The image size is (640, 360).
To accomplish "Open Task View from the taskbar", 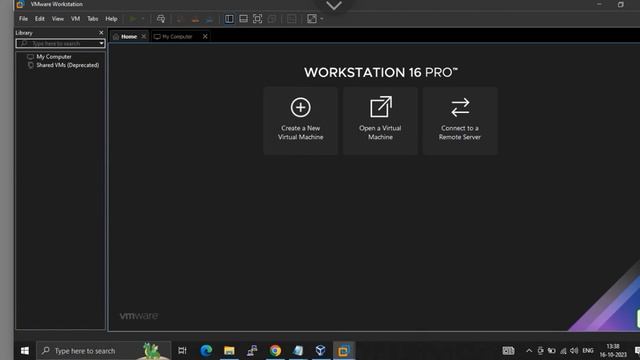I will tap(182, 351).
